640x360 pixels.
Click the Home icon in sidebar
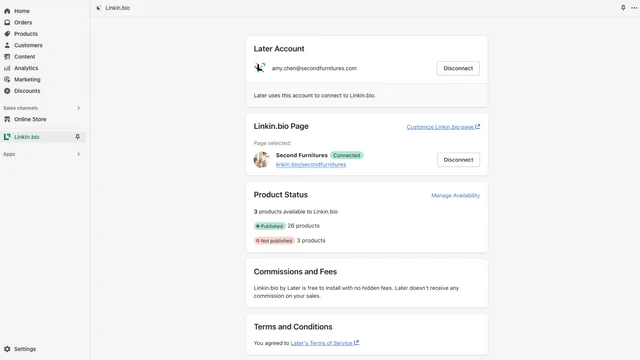tap(7, 11)
